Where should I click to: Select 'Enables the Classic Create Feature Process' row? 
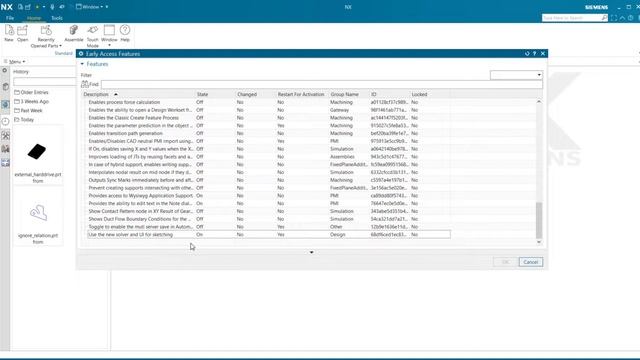pos(269,118)
